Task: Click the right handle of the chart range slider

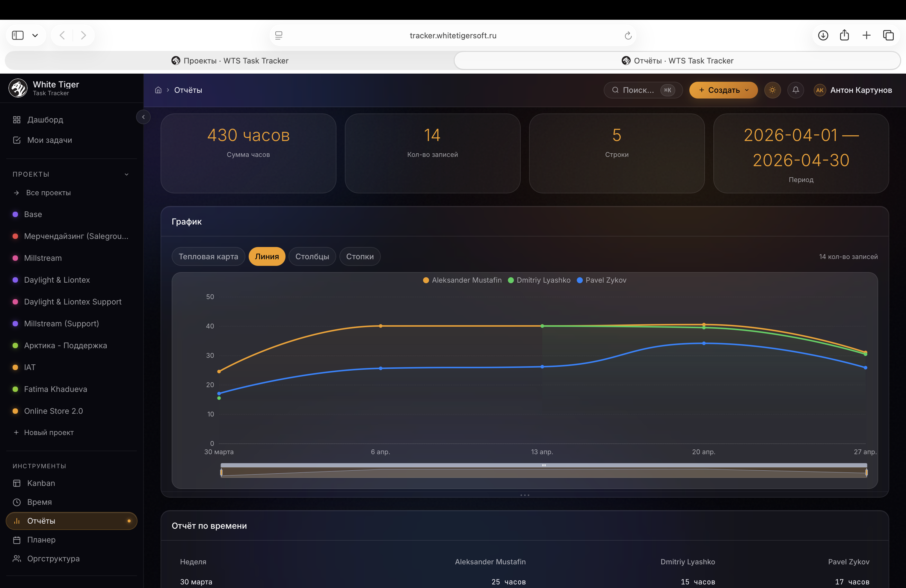Action: point(866,472)
